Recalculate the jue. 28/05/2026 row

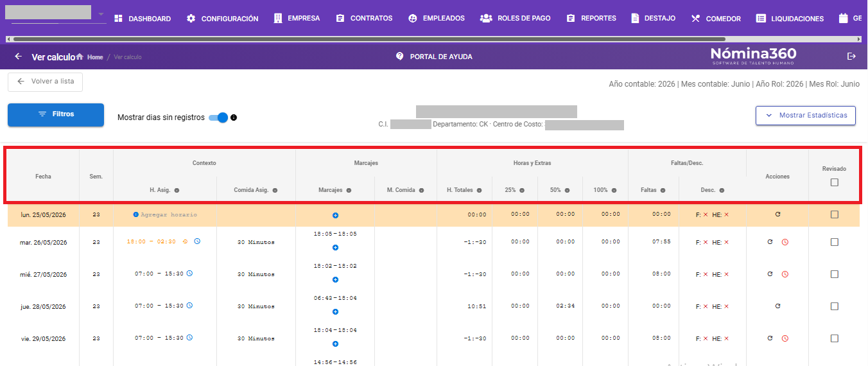click(777, 306)
